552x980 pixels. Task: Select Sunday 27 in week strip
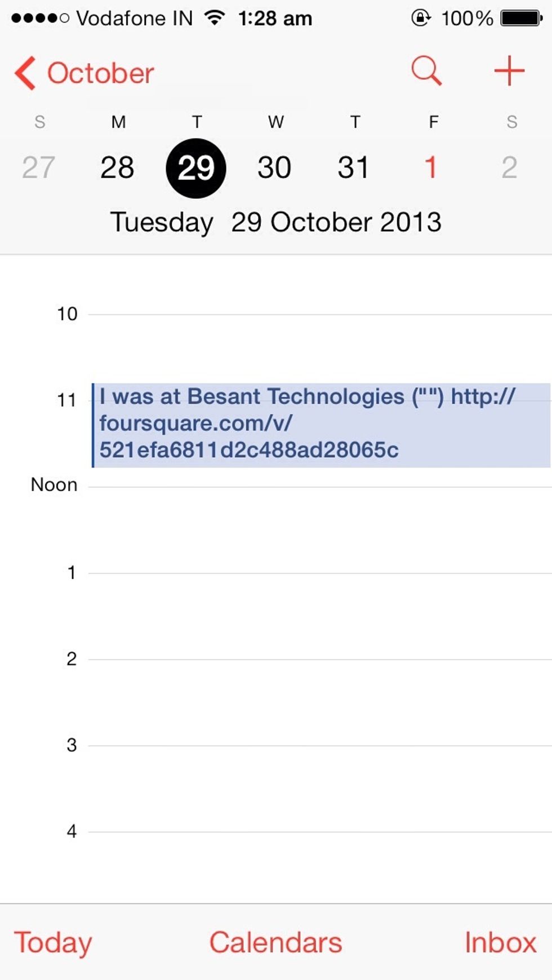click(x=38, y=167)
